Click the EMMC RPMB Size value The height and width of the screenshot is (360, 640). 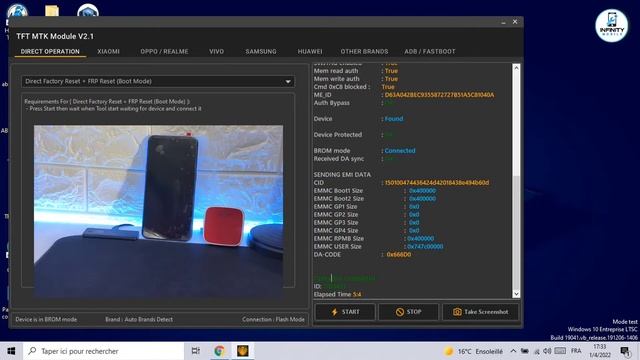pyautogui.click(x=420, y=238)
